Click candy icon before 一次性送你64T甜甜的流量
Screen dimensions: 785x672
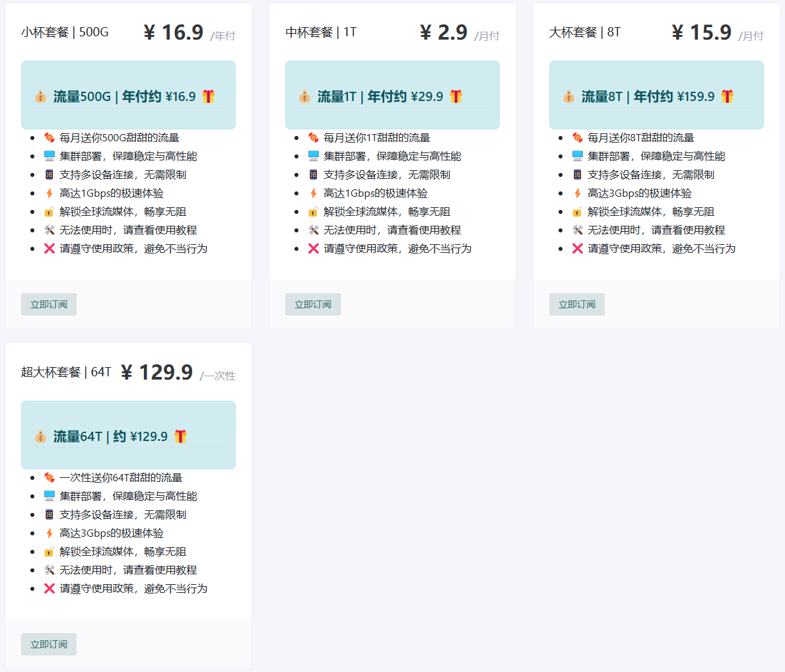pyautogui.click(x=49, y=478)
